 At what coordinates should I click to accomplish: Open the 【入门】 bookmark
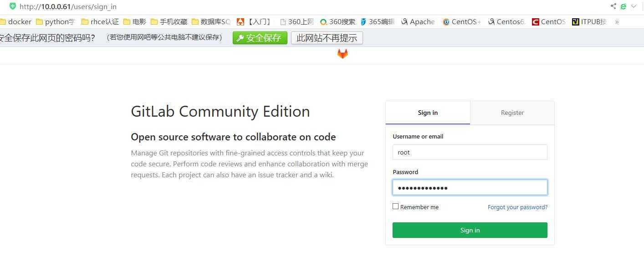point(254,22)
